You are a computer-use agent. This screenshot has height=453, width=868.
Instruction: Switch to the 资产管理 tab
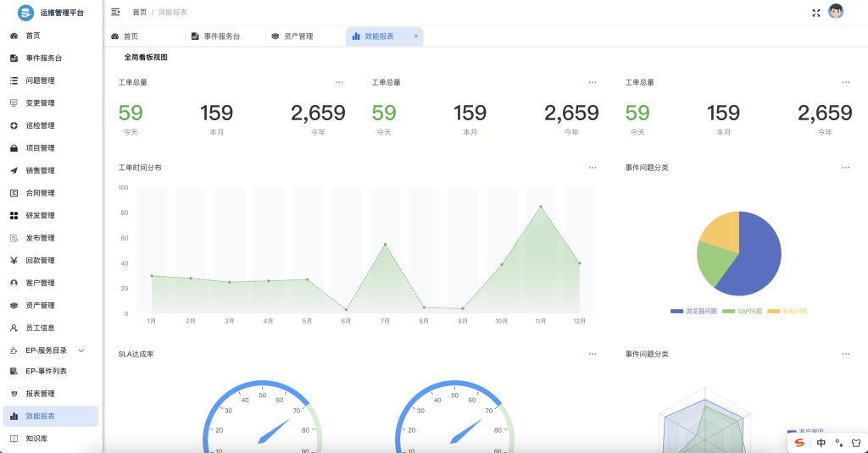point(298,36)
